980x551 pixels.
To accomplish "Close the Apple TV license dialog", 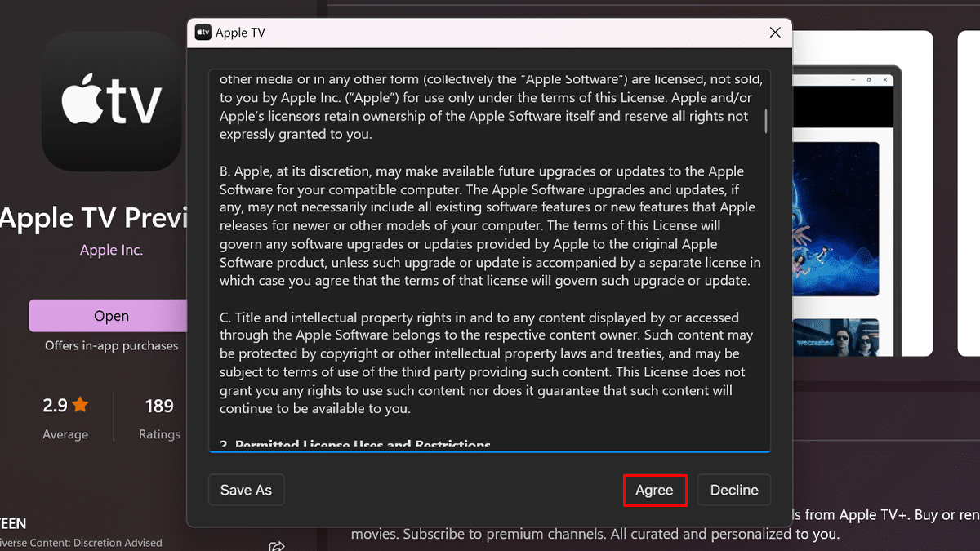I will point(775,33).
